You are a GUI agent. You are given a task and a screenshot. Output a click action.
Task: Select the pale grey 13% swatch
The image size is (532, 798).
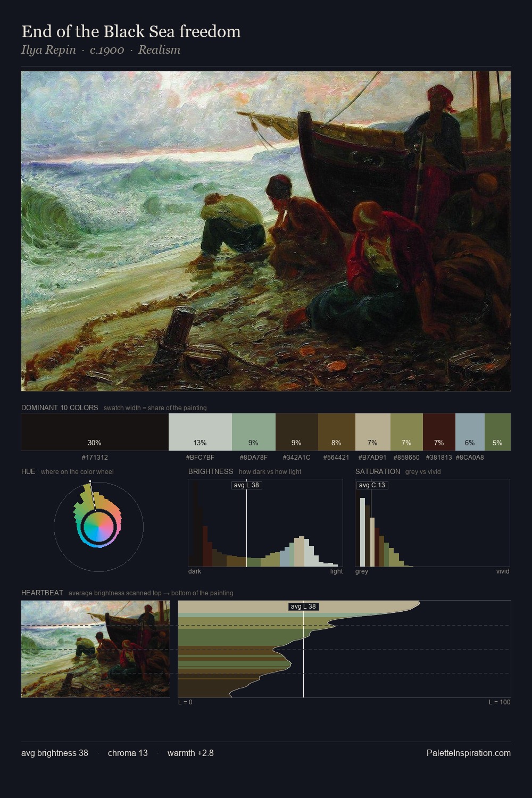200,432
